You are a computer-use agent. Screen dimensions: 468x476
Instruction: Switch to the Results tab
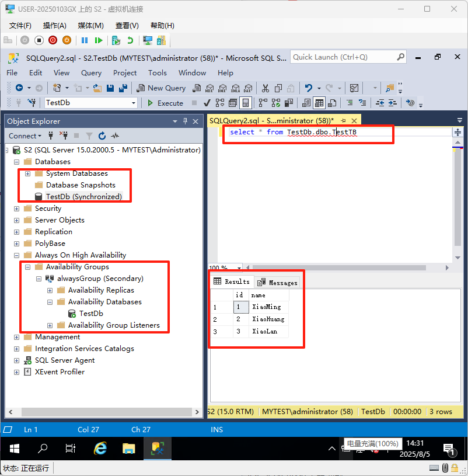tap(232, 282)
